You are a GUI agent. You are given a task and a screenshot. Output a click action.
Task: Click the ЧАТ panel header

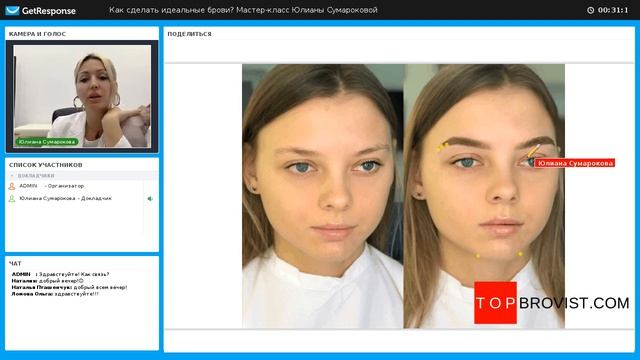click(x=15, y=263)
